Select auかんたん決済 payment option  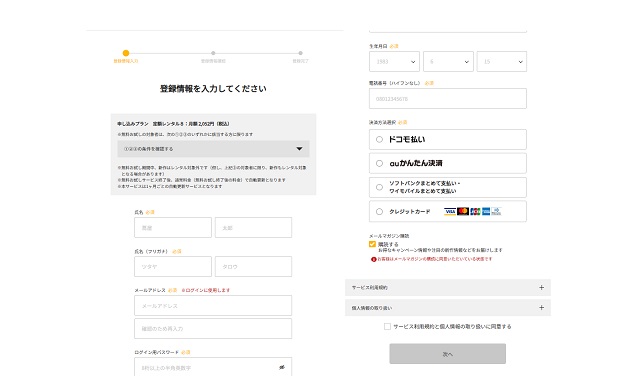pyautogui.click(x=448, y=163)
